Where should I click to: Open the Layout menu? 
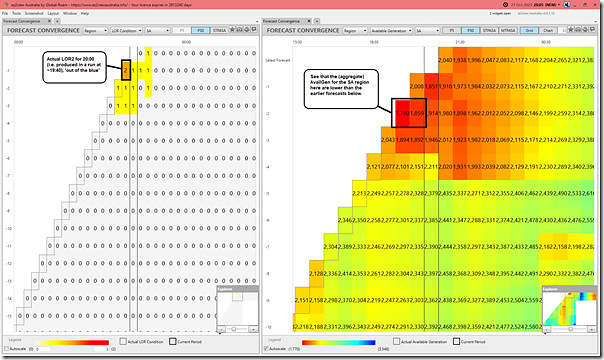(53, 13)
